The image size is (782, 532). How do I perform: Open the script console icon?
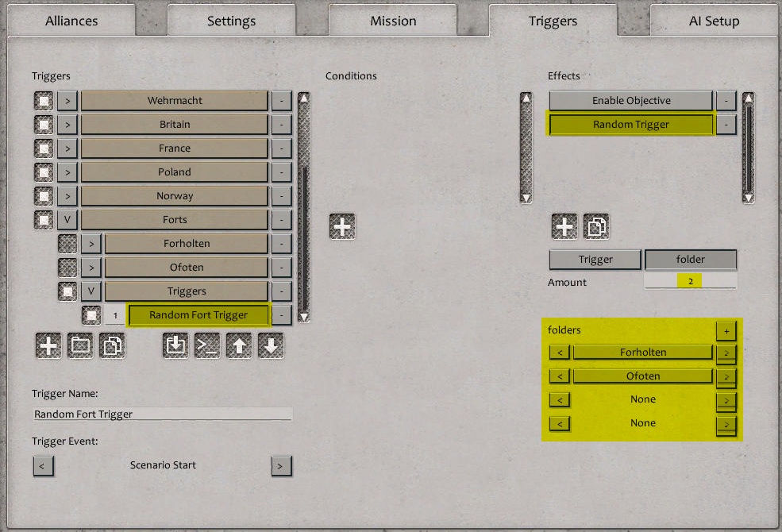click(207, 345)
